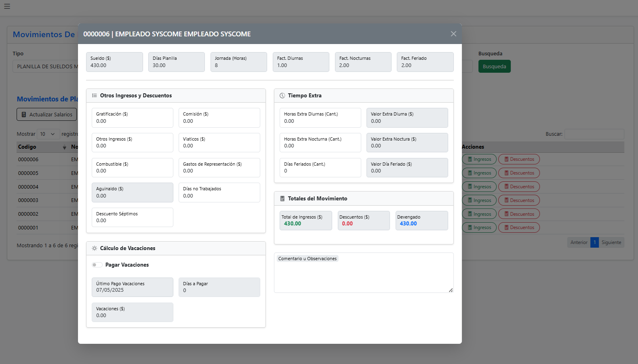Image resolution: width=638 pixels, height=364 pixels.
Task: Click the list icon beside Otros Ingresos y Descuentos
Action: point(94,96)
